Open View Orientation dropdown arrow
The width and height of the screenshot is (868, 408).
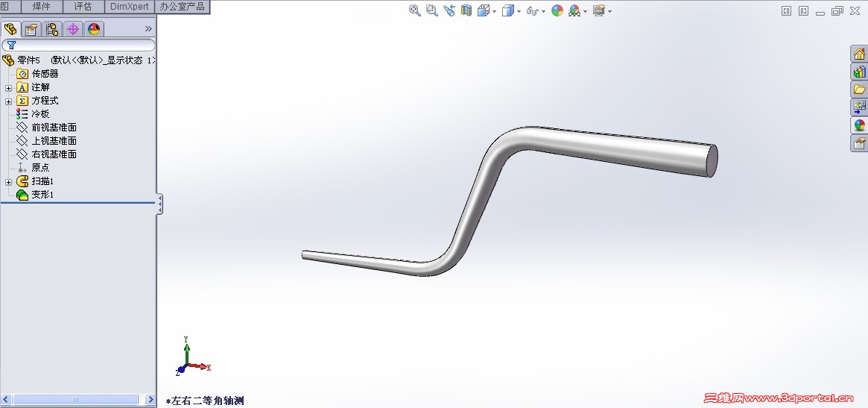(494, 11)
